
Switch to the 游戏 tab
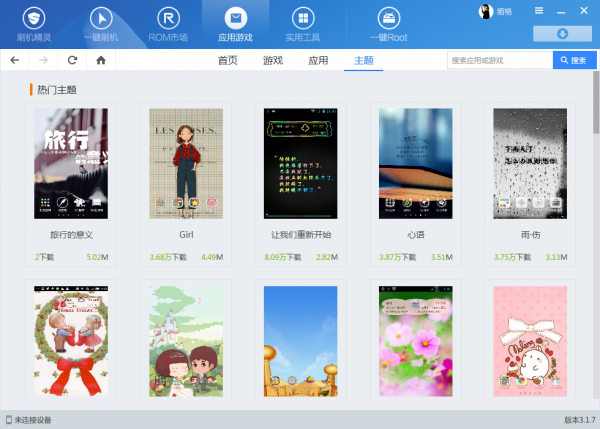click(273, 60)
